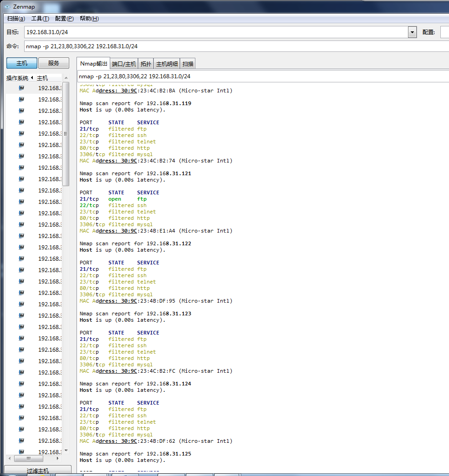Click the host list scroll down arrow
The image size is (449, 476).
tap(66, 451)
